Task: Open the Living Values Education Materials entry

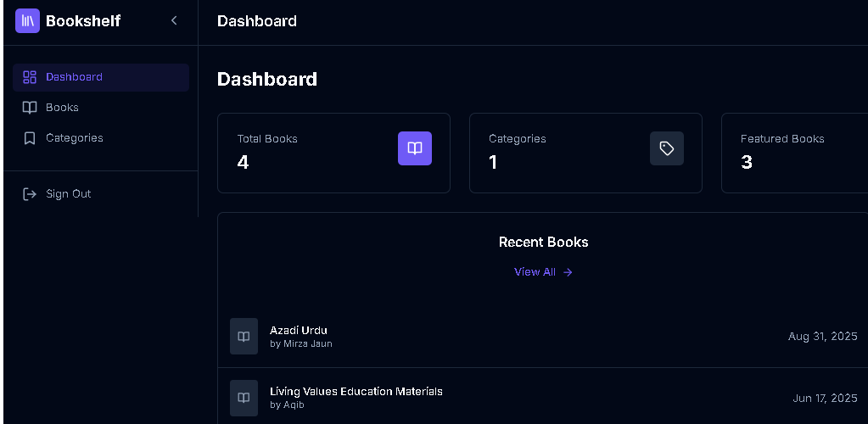Action: click(356, 391)
